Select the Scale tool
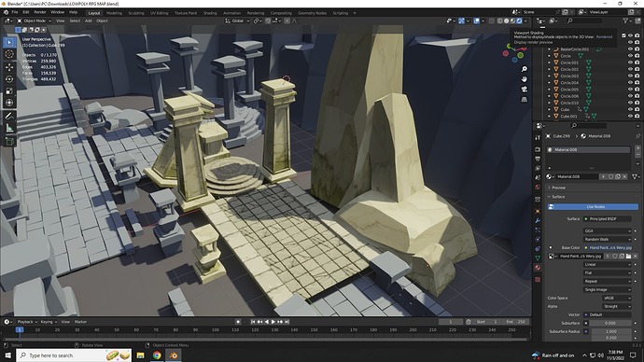 [x=9, y=91]
